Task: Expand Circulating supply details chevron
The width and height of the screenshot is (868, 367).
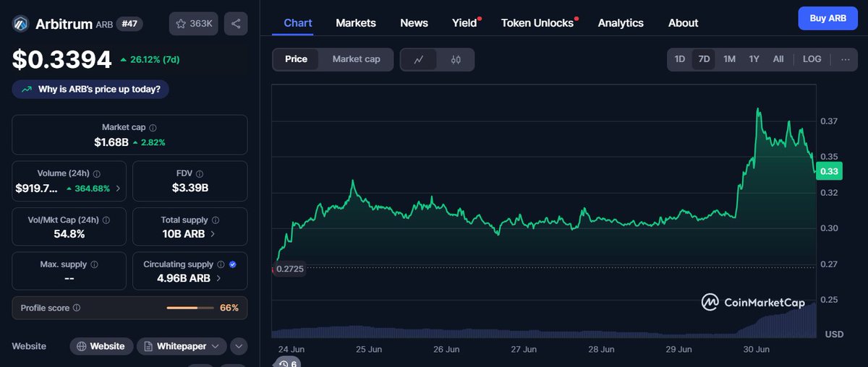Action: 217,278
